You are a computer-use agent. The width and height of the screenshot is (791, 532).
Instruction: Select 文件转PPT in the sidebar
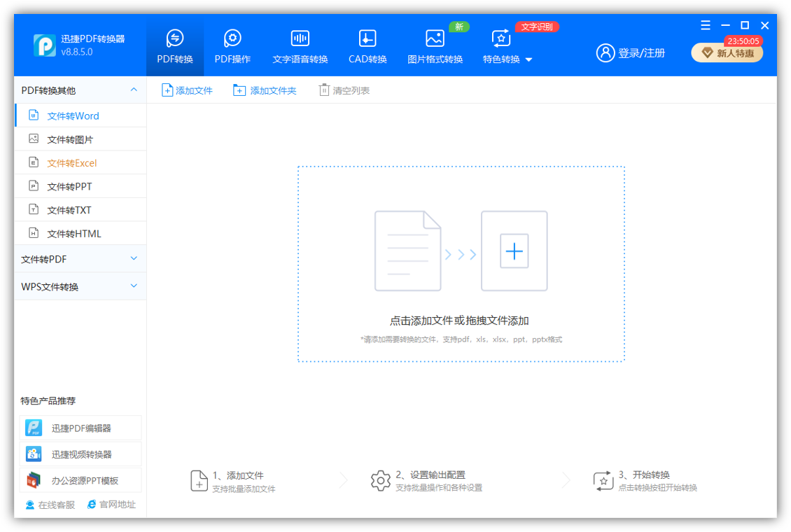(80, 187)
